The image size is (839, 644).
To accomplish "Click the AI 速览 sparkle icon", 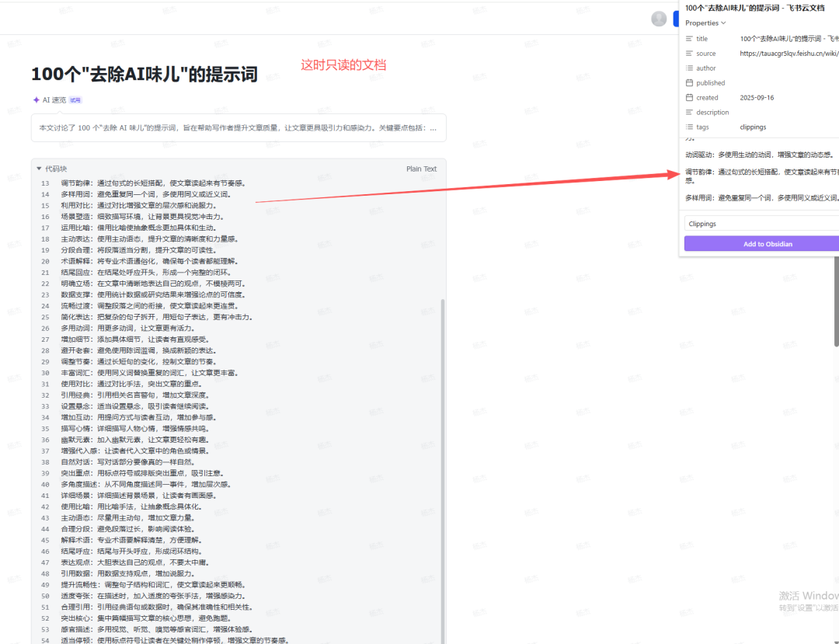I will coord(36,99).
